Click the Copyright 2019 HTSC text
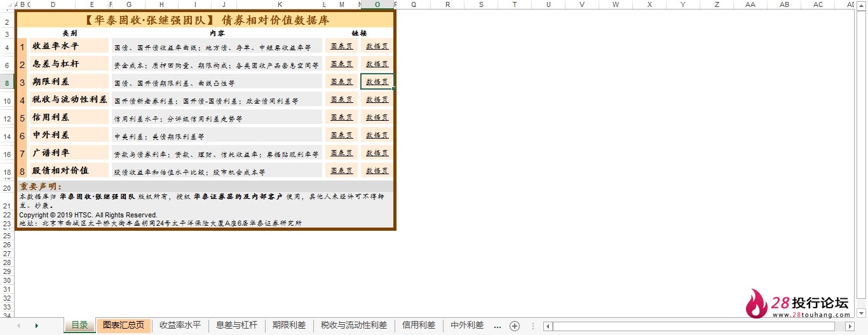 click(x=88, y=215)
